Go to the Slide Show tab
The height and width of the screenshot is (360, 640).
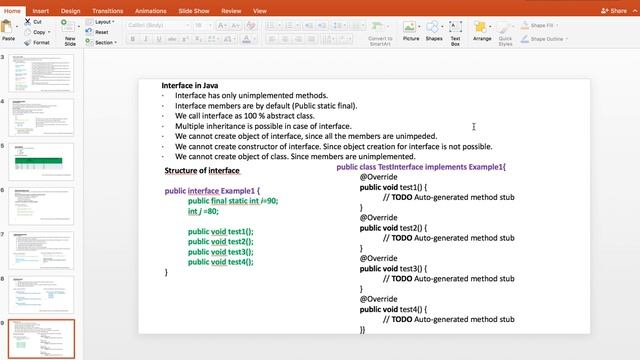[x=194, y=11]
